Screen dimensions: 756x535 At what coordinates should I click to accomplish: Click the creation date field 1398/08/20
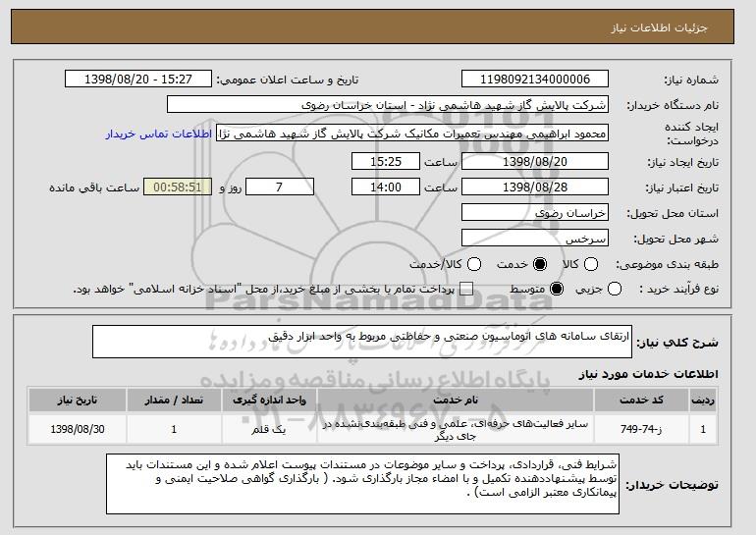(x=535, y=161)
